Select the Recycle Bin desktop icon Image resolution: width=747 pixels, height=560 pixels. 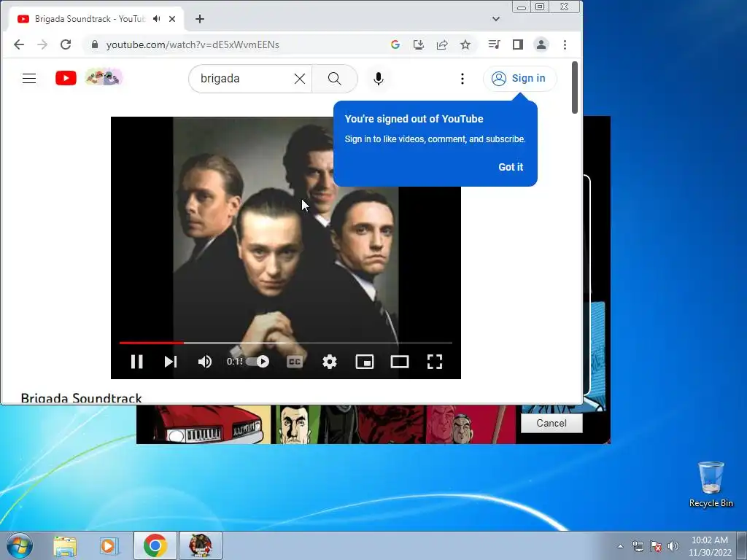click(x=711, y=484)
